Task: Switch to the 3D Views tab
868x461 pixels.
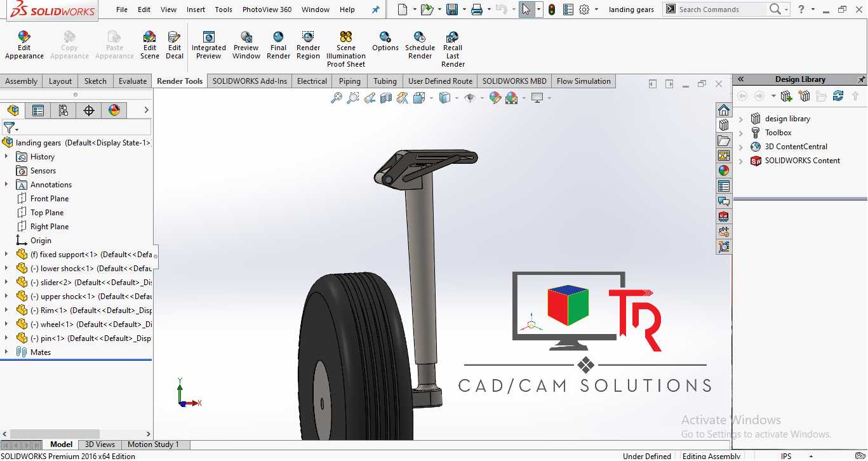Action: (100, 444)
